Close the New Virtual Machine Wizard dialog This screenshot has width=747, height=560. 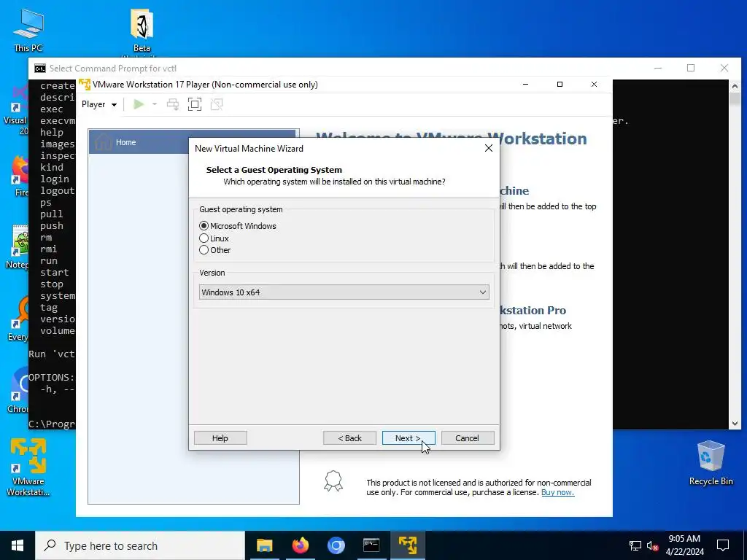pos(488,149)
